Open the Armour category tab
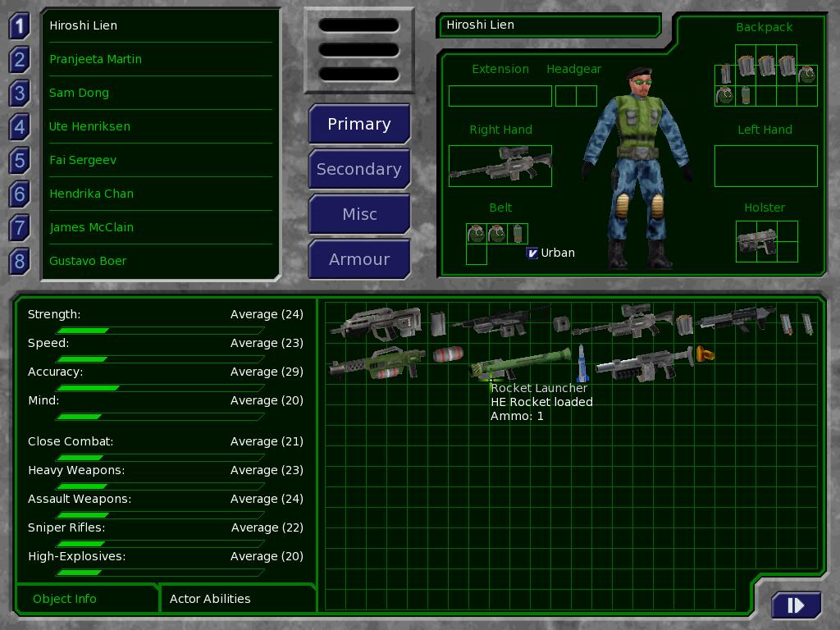The width and height of the screenshot is (840, 630). [358, 259]
